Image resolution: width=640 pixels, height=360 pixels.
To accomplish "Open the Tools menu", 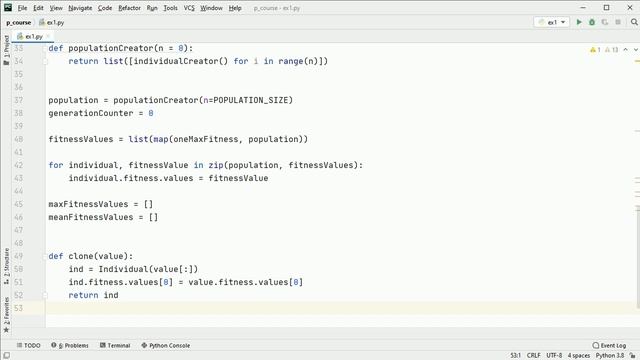I will 171,8.
